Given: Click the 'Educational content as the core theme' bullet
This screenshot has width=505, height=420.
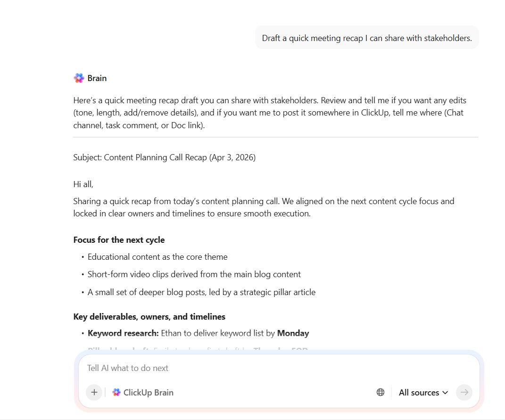Looking at the screenshot, I should [x=157, y=257].
